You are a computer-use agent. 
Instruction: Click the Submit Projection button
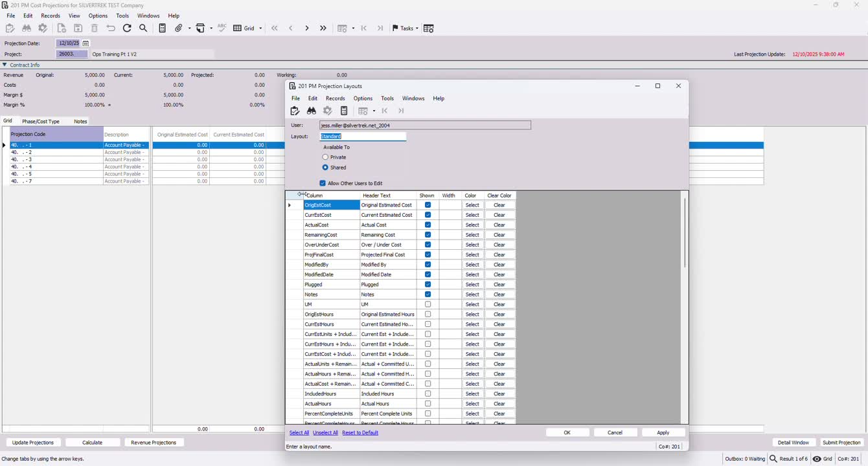coord(841,443)
